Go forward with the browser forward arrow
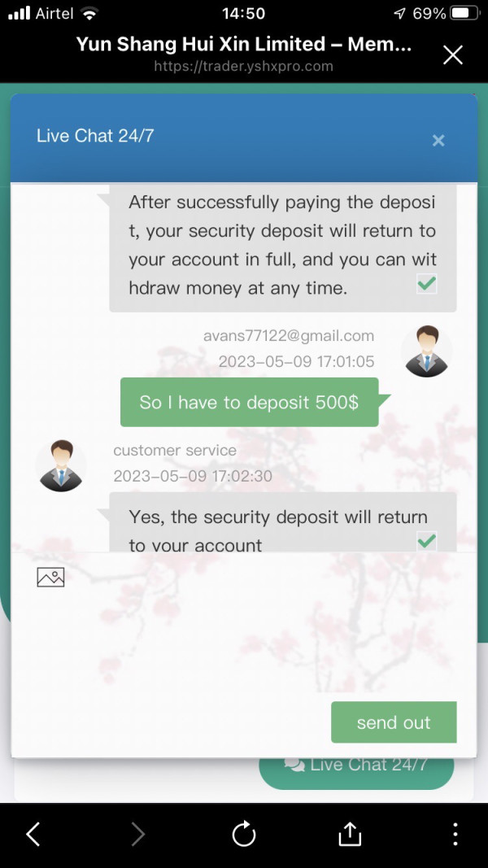 coord(137,834)
